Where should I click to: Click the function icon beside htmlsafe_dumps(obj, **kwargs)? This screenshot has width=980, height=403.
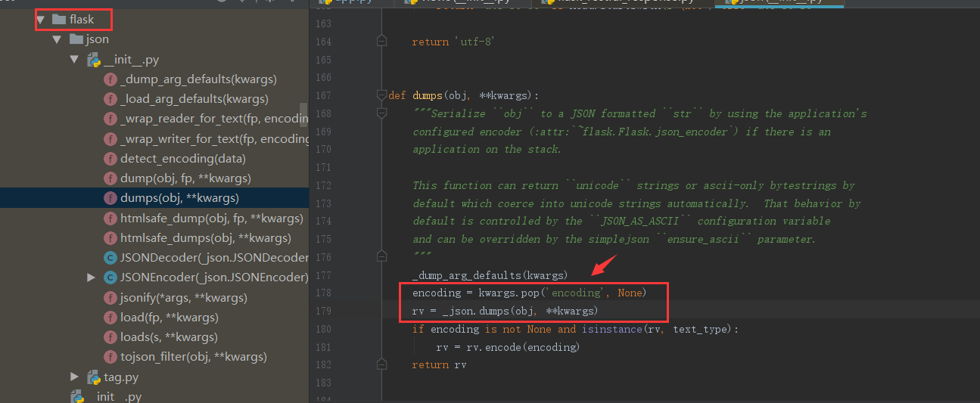coord(110,238)
